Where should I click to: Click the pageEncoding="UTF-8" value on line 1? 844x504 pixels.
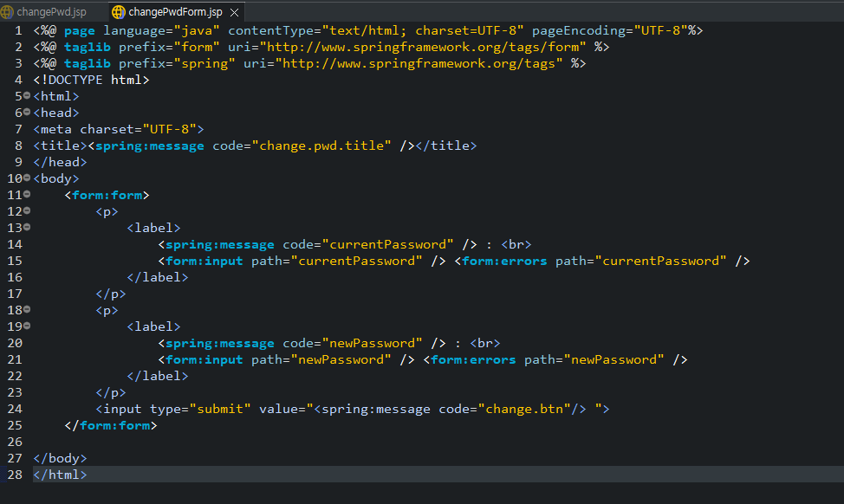pos(660,30)
